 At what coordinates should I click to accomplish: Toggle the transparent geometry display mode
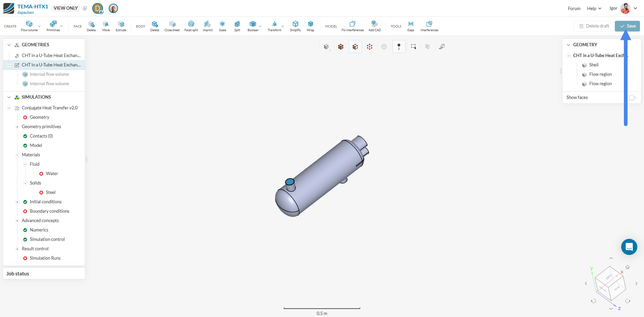tap(384, 47)
